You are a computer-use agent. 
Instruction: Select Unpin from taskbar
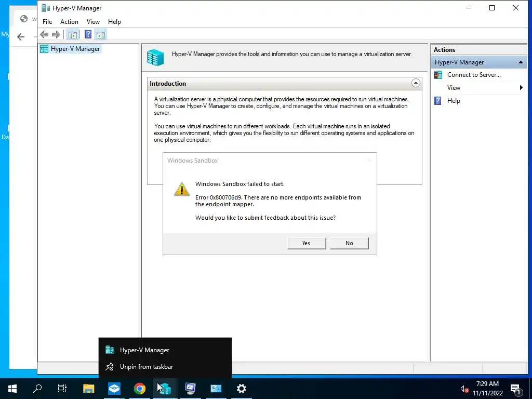click(x=165, y=367)
